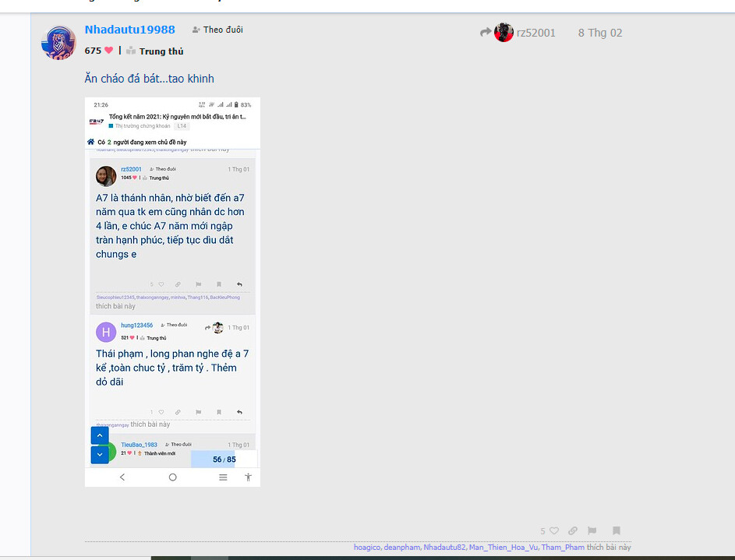Select text Ăn cháo đá bát...tao khinh
735x560 pixels.
[x=149, y=78]
